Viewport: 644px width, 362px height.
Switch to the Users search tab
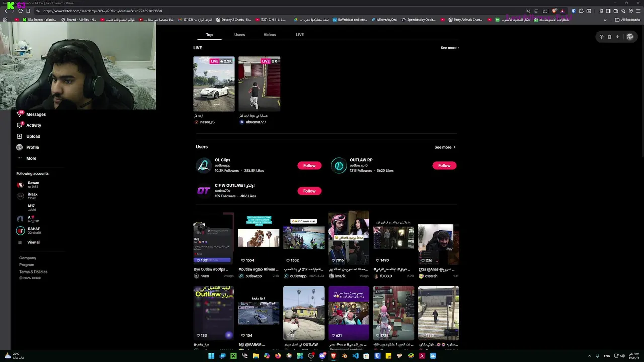point(239,35)
